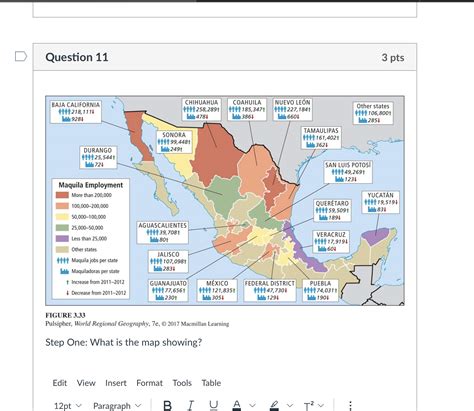The image size is (474, 411).
Task: Click the CHIHUAHUA label on the map
Action: click(x=201, y=102)
